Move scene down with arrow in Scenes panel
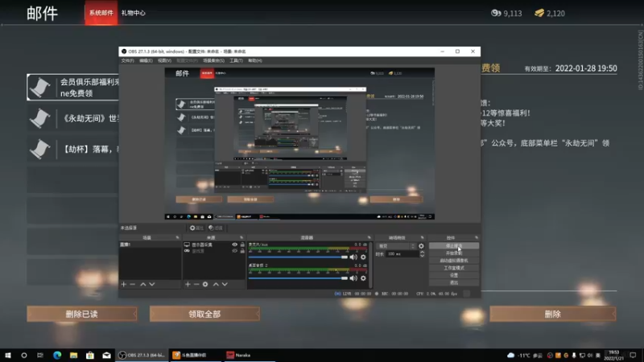 152,284
